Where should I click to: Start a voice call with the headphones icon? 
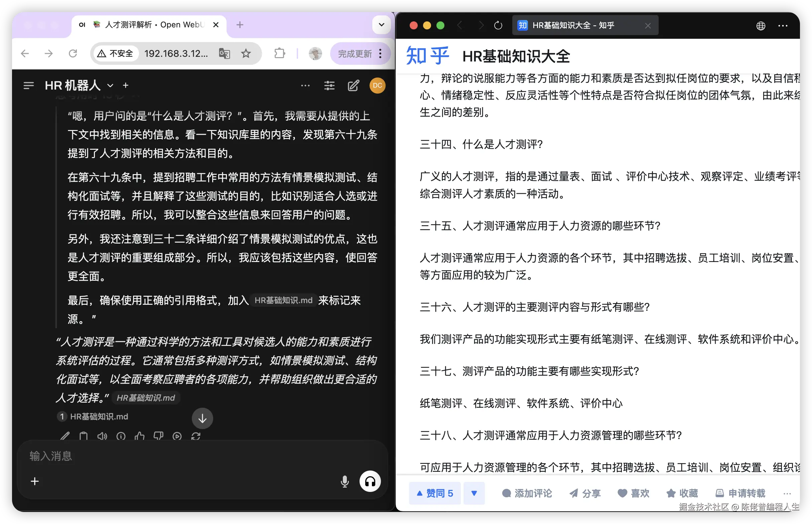[x=370, y=481]
